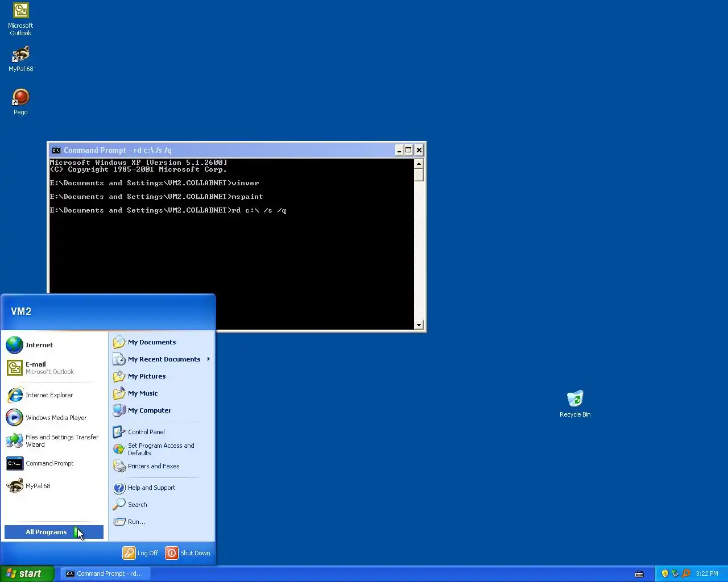728x582 pixels.
Task: Open My Computer from Start menu
Action: coord(162,410)
